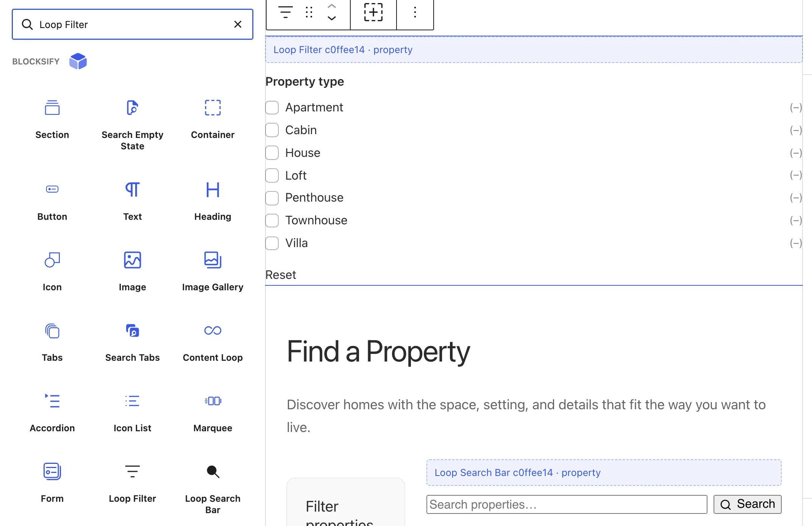Insert the Form block

pyautogui.click(x=52, y=483)
